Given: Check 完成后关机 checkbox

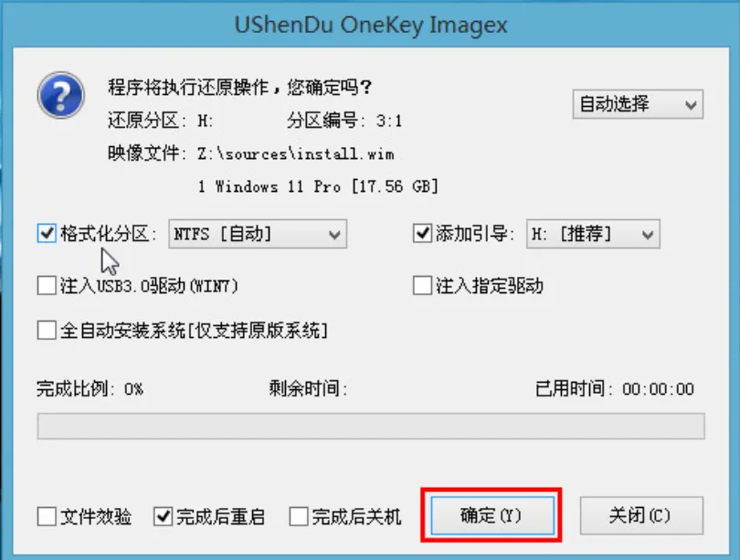Looking at the screenshot, I should click(x=299, y=516).
